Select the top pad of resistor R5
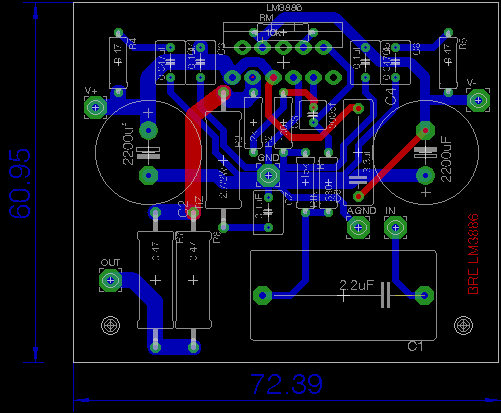 coord(448,33)
